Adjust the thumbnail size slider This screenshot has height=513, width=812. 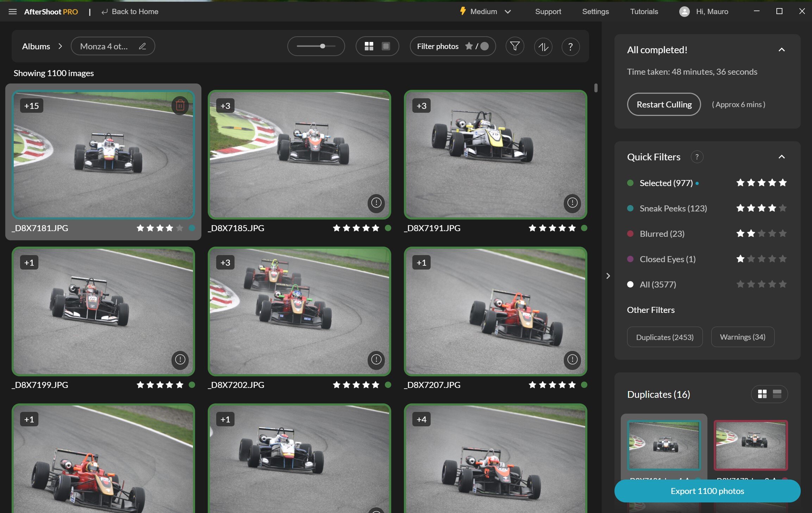pos(316,46)
